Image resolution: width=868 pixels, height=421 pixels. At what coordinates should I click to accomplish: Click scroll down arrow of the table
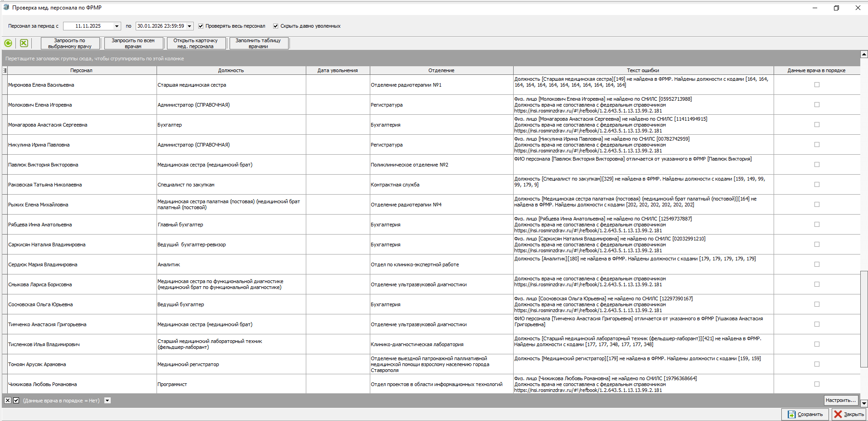tap(864, 403)
